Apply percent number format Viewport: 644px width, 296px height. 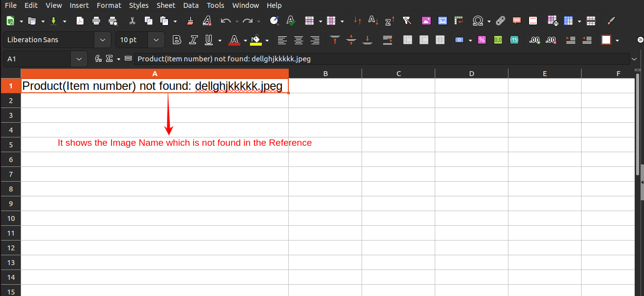coord(482,40)
